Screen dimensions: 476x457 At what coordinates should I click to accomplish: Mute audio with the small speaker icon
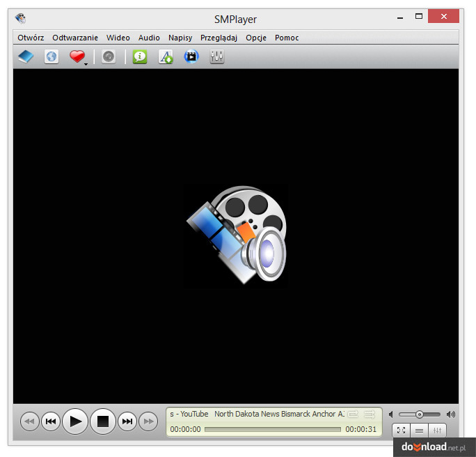pos(391,415)
